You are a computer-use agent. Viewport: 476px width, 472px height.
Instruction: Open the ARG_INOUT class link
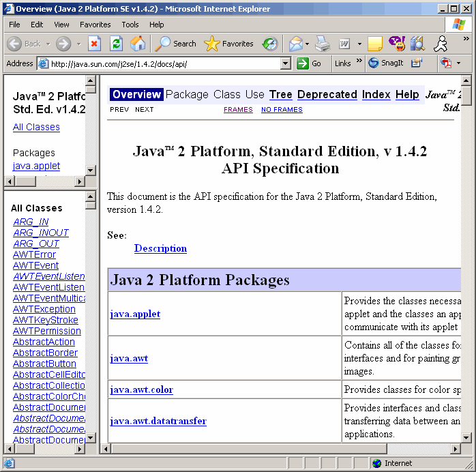pos(41,233)
